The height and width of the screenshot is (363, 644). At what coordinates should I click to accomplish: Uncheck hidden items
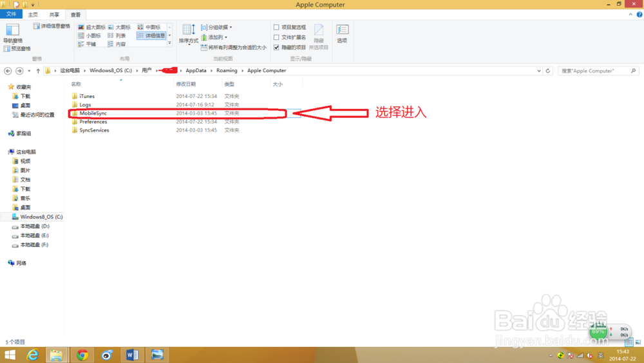[290, 47]
